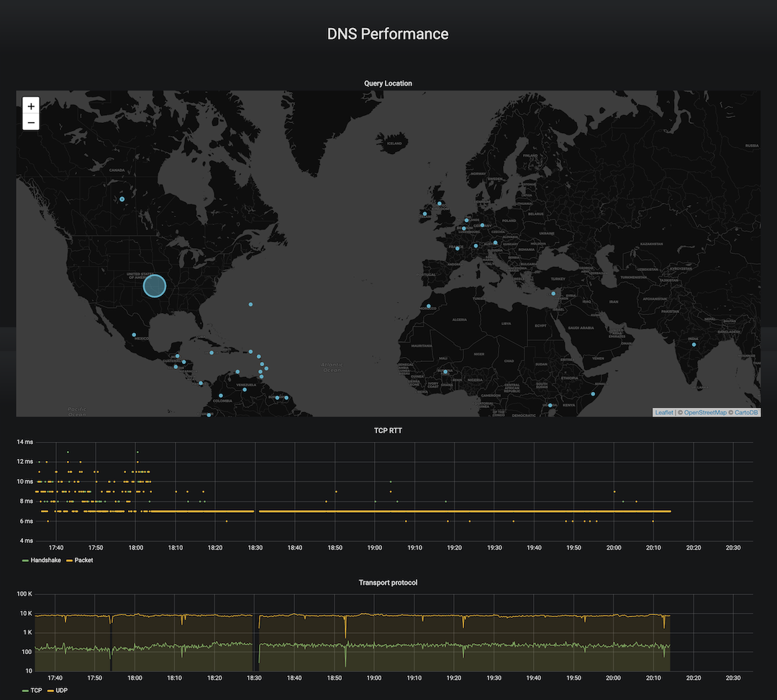The width and height of the screenshot is (777, 700).
Task: Open the CartoDB attribution link
Action: (x=746, y=412)
